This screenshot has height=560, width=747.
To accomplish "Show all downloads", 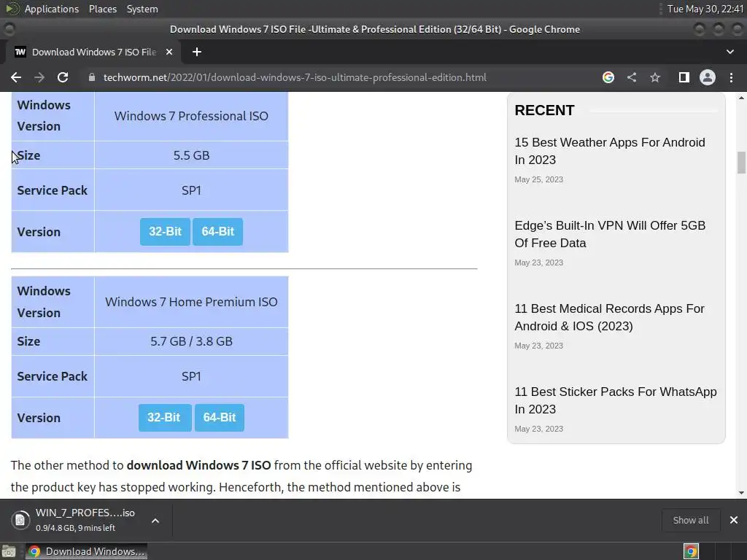I will [690, 520].
